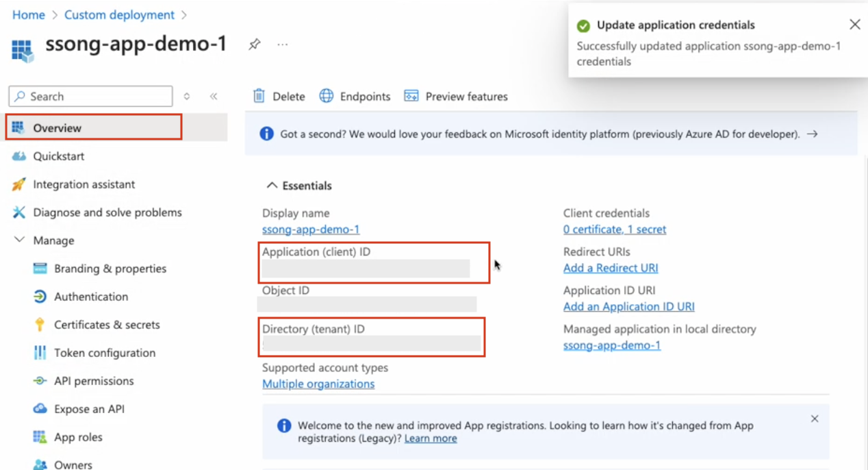Open the feedback banner arrow

[x=812, y=134]
